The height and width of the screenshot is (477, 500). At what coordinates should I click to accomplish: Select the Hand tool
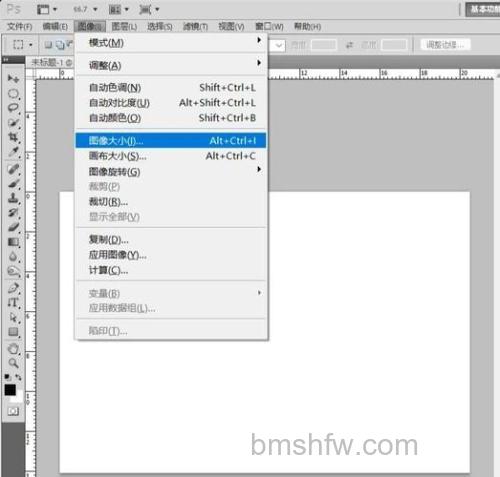(x=13, y=349)
